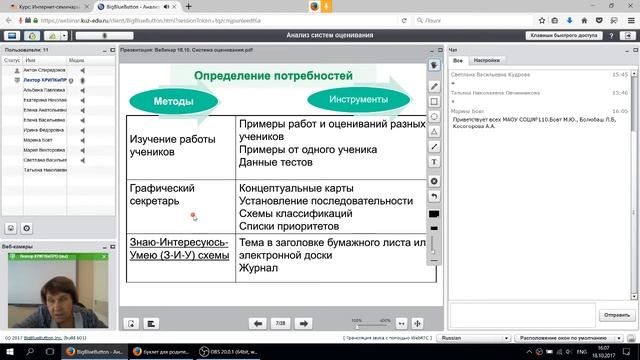This screenshot has height=360, width=640.
Task: Open the webcam sharing dropdown arrow
Action: coord(64,36)
